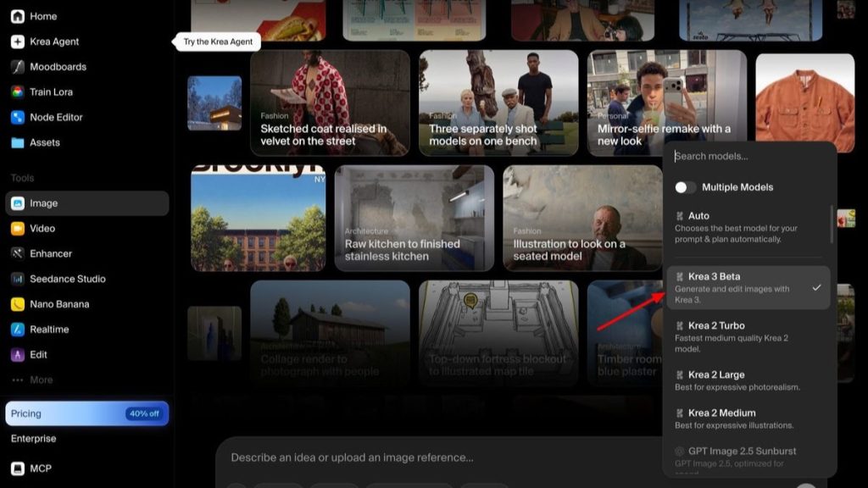Select the Video tool icon
The width and height of the screenshot is (868, 488).
17,229
